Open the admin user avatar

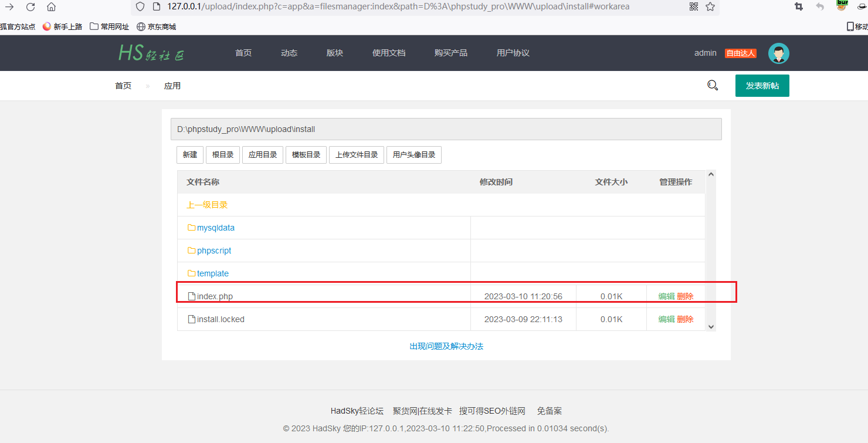[x=779, y=53]
